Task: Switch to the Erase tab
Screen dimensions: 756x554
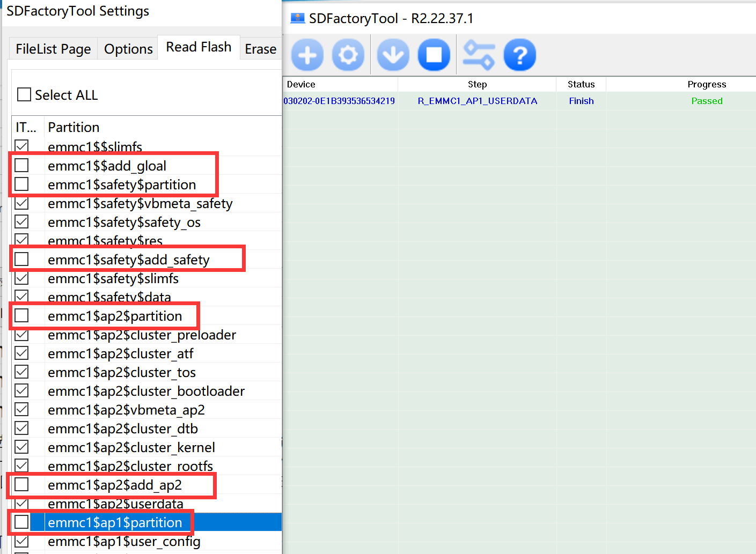Action: tap(261, 49)
